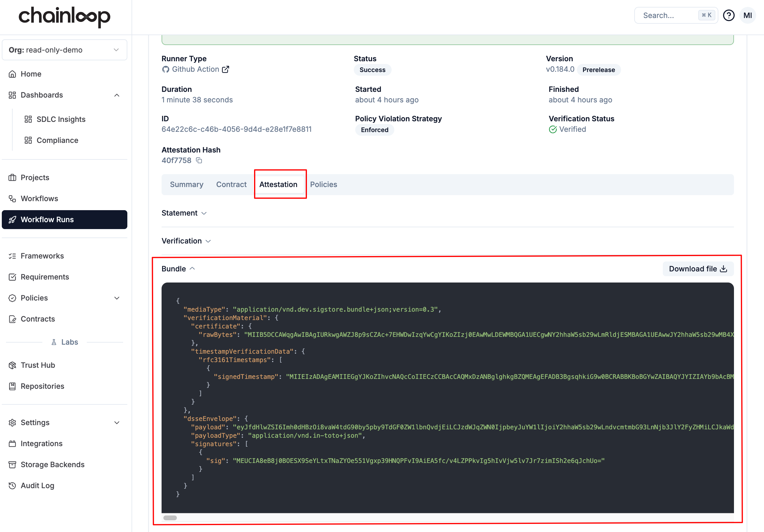This screenshot has width=764, height=532.
Task: Click the Audit Log history icon
Action: (12, 486)
